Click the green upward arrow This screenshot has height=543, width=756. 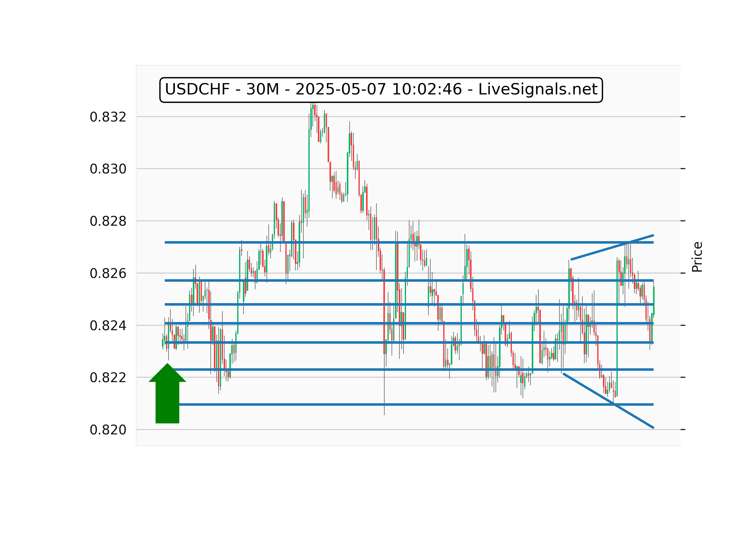point(167,396)
